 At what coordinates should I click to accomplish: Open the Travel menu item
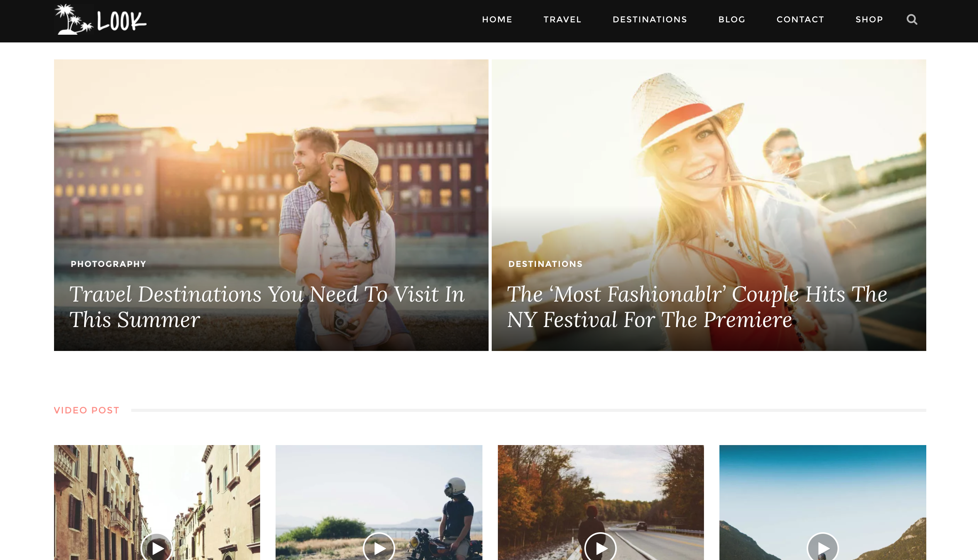pyautogui.click(x=562, y=19)
